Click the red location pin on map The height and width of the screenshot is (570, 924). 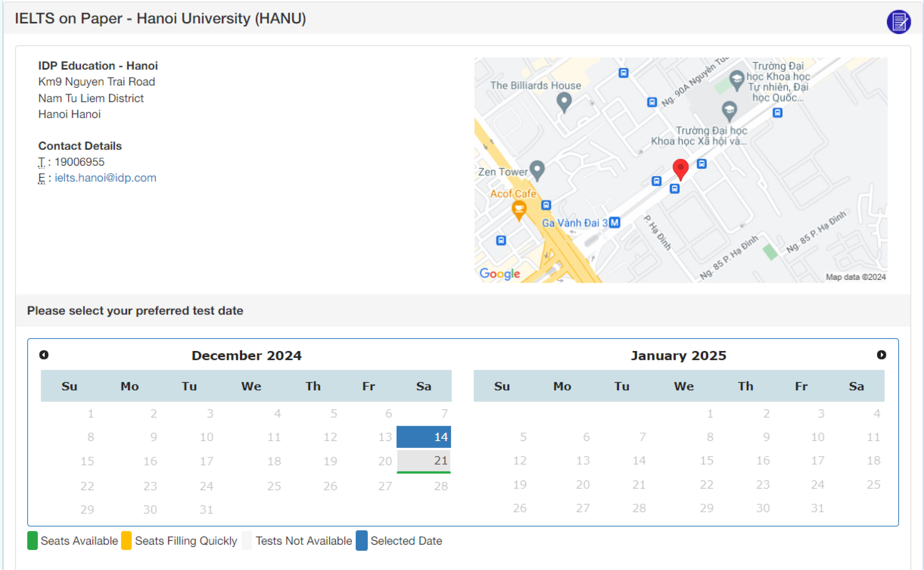point(680,169)
